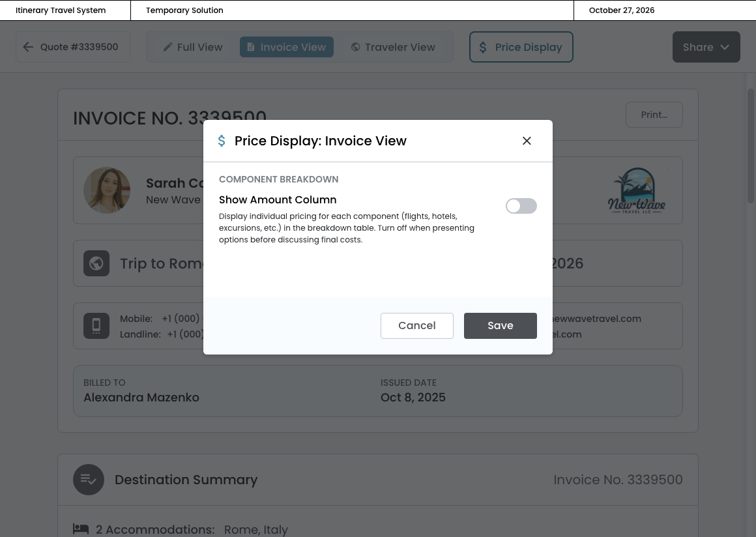The image size is (756, 537).
Task: Click the bed icon next to Accommodations
Action: [x=81, y=529]
